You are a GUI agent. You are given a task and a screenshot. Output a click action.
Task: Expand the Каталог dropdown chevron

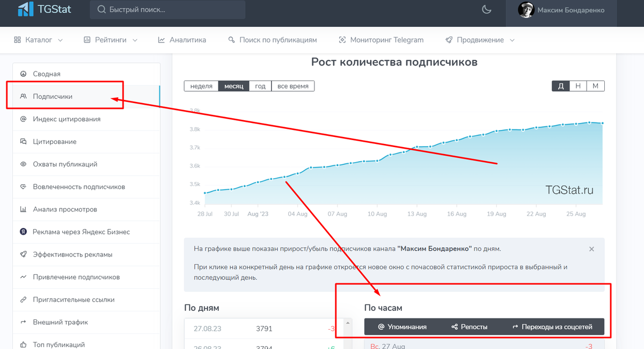pyautogui.click(x=60, y=40)
